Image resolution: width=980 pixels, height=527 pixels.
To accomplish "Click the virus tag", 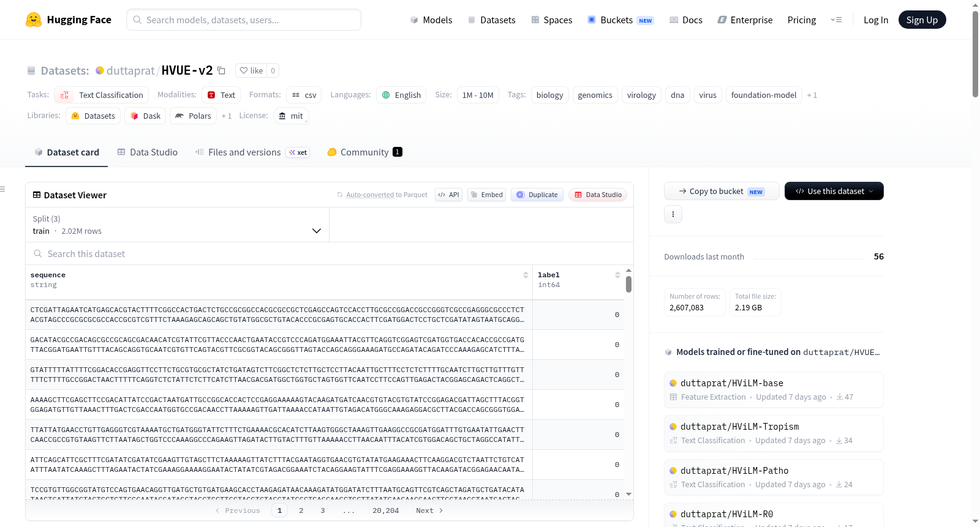I will click(707, 95).
